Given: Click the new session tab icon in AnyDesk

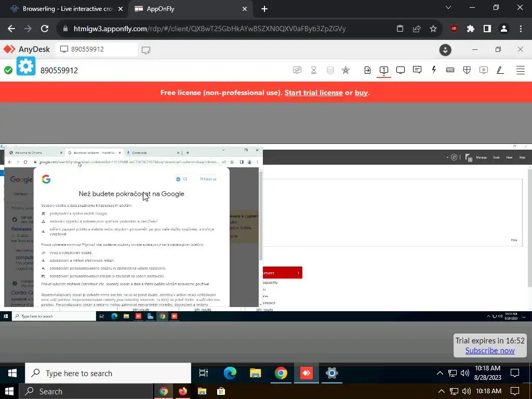Looking at the screenshot, I should tap(146, 50).
